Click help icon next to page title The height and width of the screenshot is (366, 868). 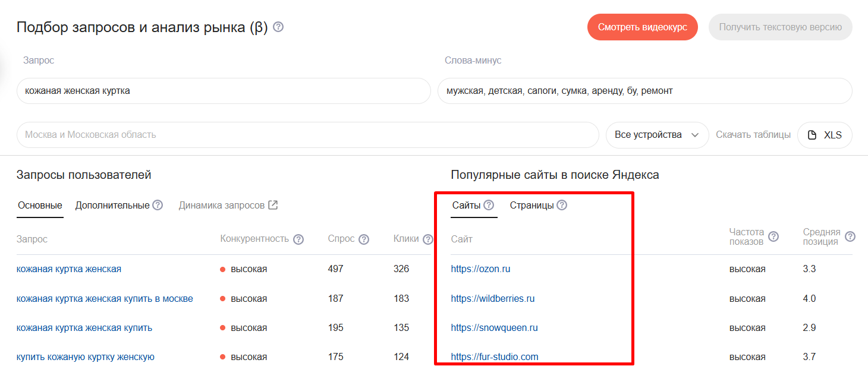point(278,27)
